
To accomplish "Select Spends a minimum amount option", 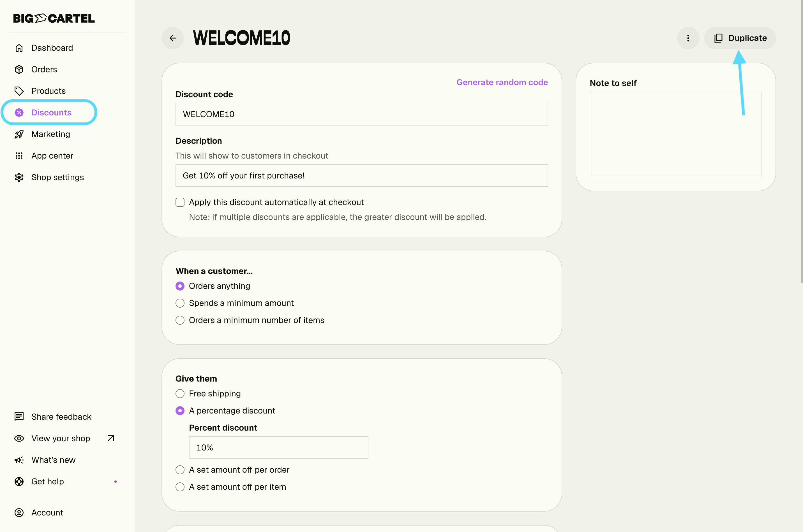I will 180,303.
